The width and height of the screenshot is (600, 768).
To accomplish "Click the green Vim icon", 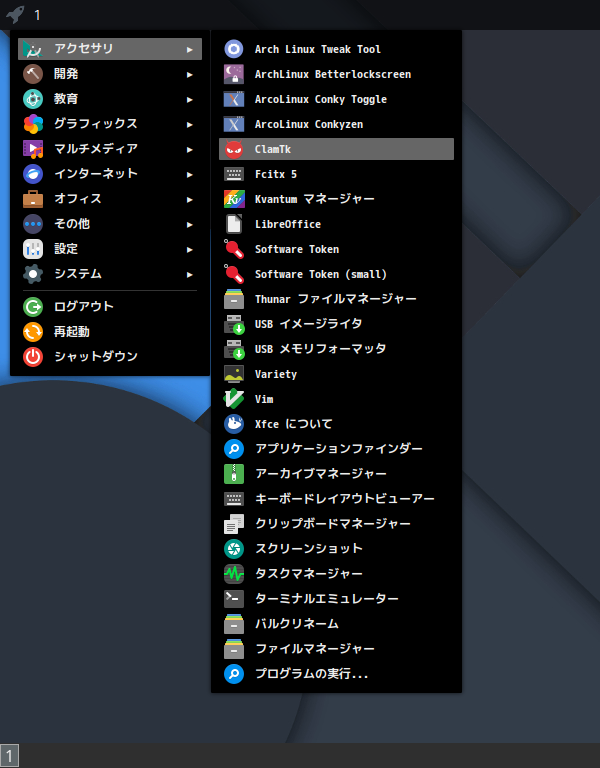I will point(234,399).
